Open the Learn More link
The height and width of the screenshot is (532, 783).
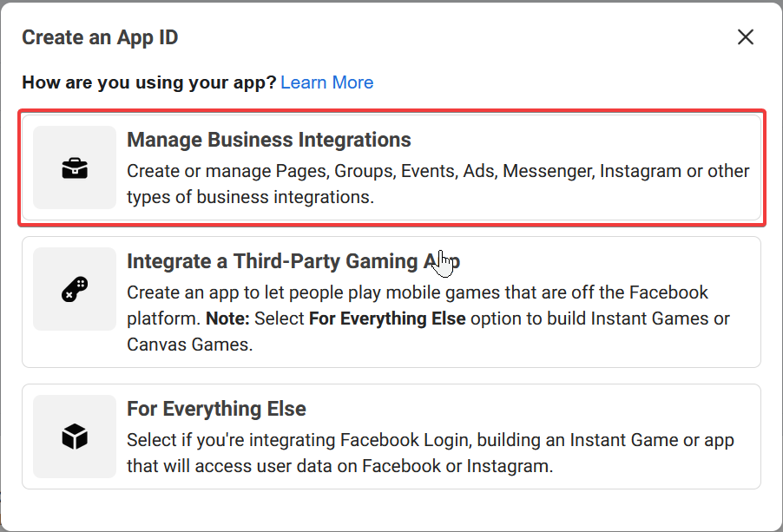[326, 82]
